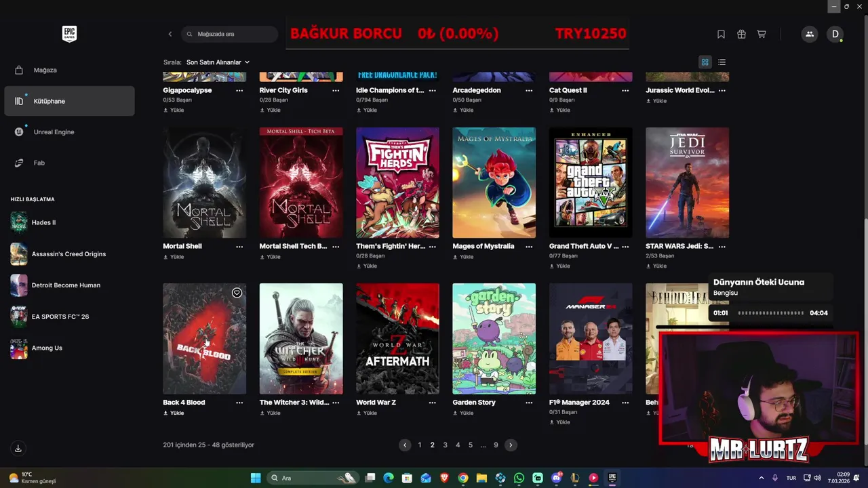Select Kütüphane in the sidebar
The width and height of the screenshot is (868, 488).
69,101
